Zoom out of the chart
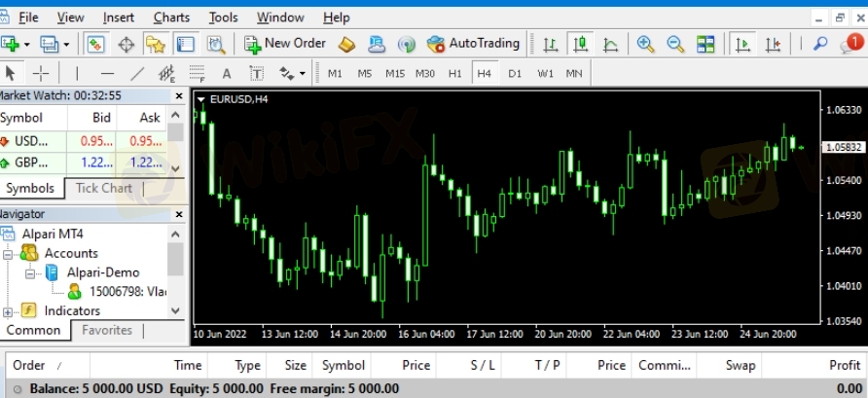The image size is (868, 398). [674, 44]
